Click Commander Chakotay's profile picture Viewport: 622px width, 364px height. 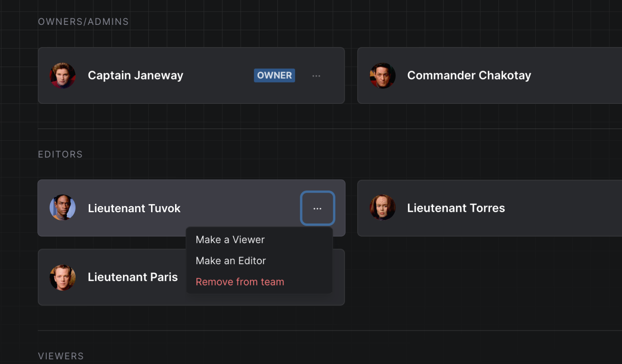383,75
